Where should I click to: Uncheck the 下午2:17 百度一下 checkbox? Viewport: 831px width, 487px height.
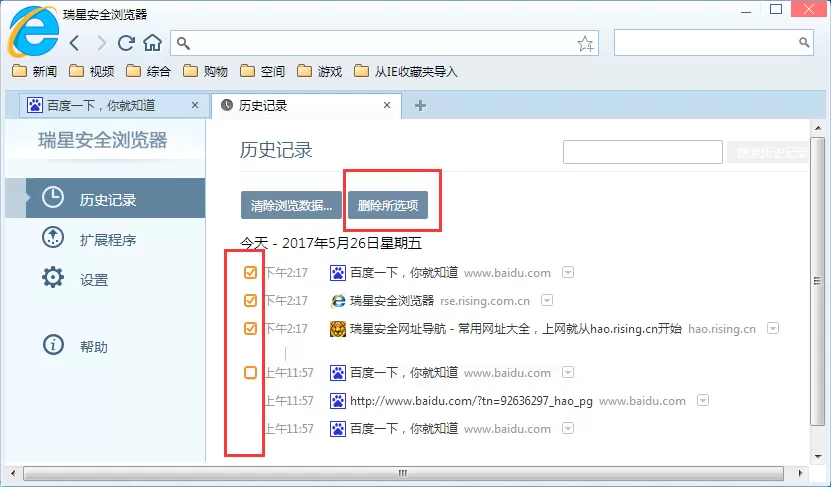[250, 272]
